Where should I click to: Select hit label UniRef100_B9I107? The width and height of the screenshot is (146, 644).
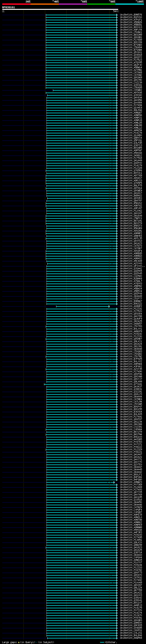131,603
